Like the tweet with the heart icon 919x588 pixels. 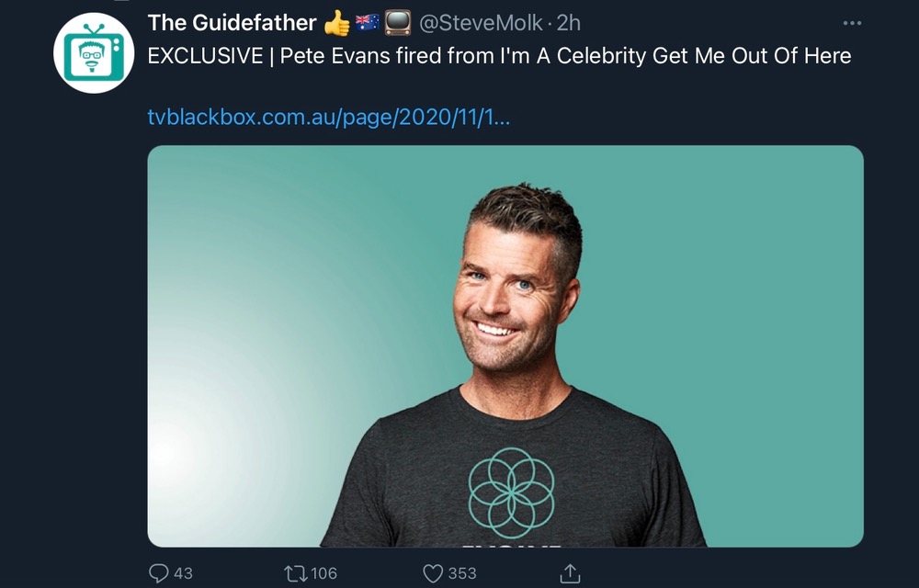click(433, 573)
